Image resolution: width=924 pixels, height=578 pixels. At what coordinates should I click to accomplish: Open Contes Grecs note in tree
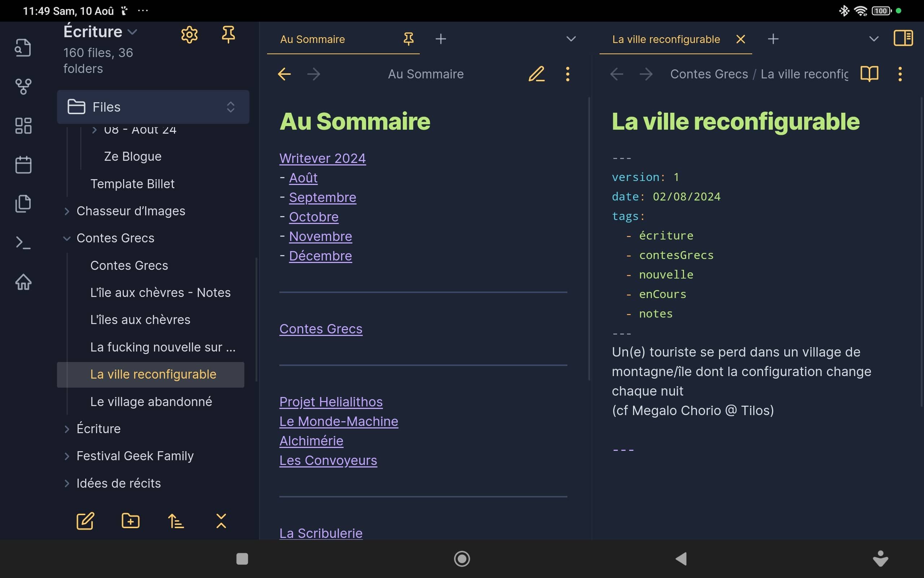pos(129,266)
